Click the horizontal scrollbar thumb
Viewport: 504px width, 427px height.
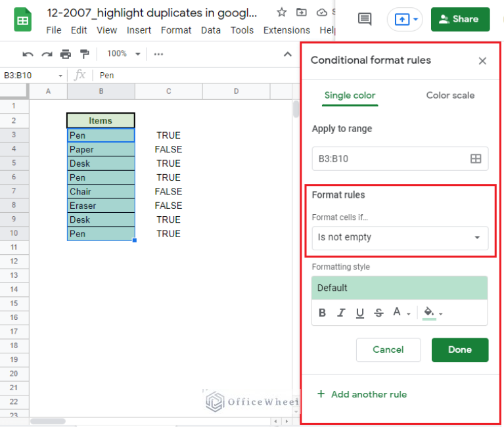coord(48,421)
